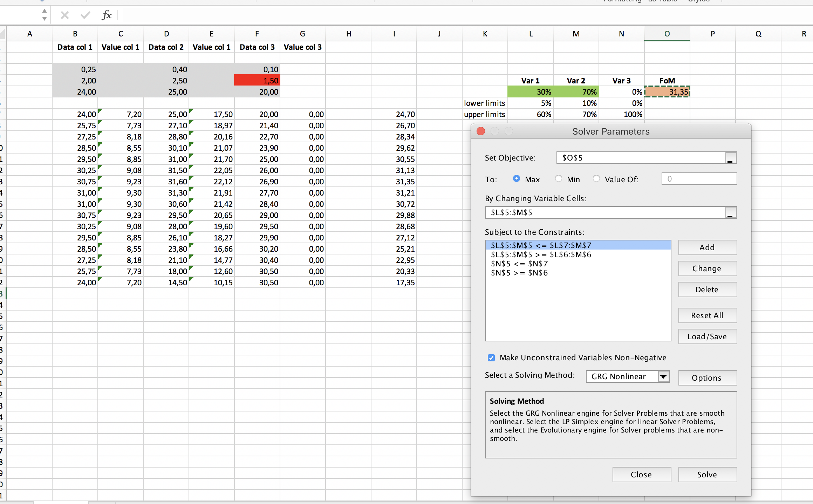
Task: Click the Load/Save button
Action: pos(707,336)
